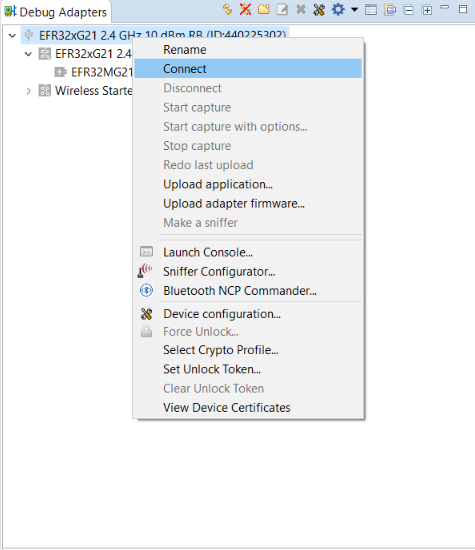Image resolution: width=475 pixels, height=550 pixels.
Task: Open Launch Console from the menu
Action: (248, 252)
